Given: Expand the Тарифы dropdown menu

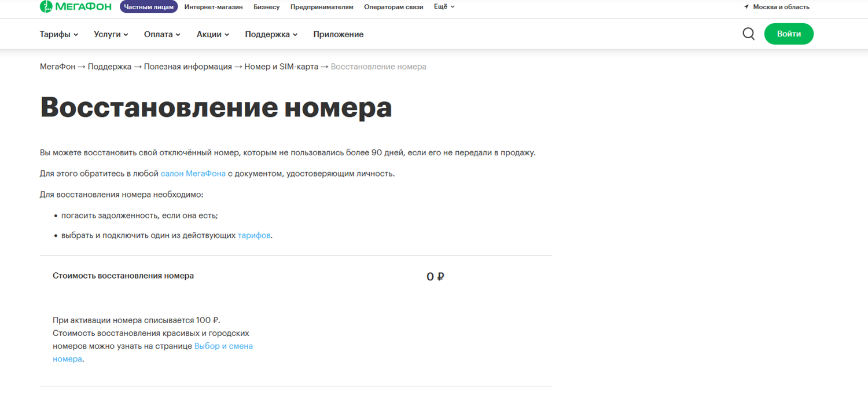Looking at the screenshot, I should pos(59,34).
